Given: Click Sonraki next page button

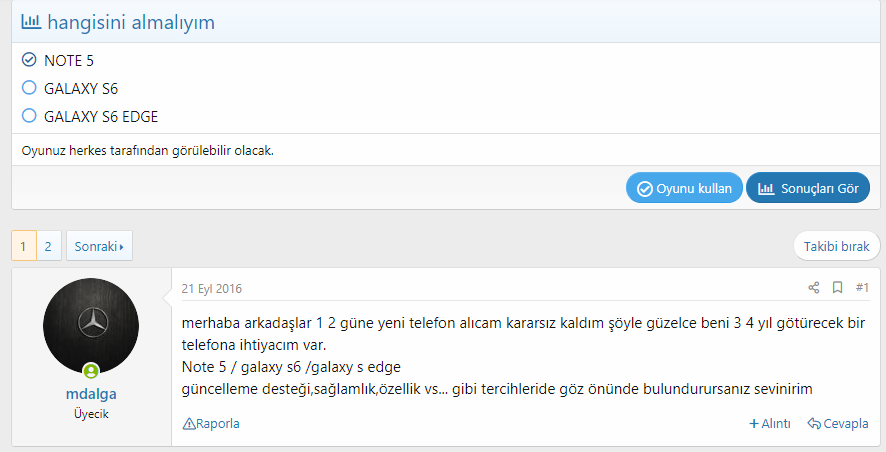Looking at the screenshot, I should pos(99,246).
